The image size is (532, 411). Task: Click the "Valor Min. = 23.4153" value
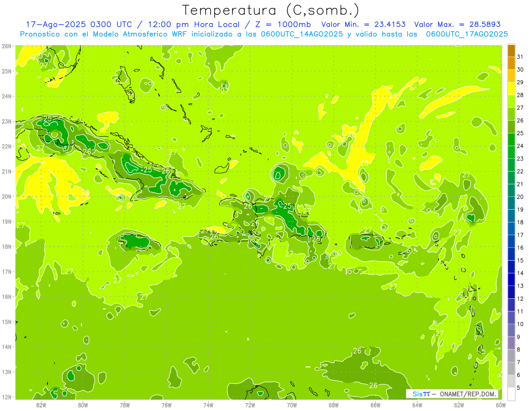pos(363,24)
